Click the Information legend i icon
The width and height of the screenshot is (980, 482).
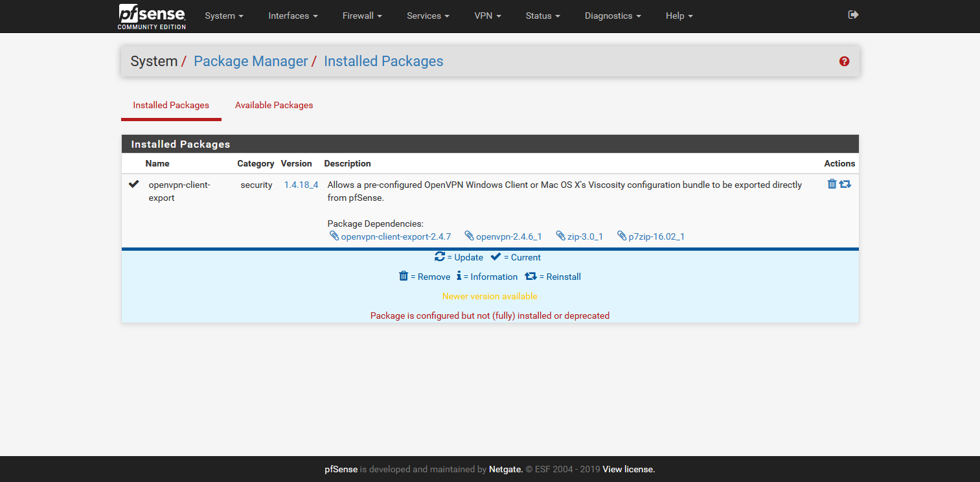click(x=459, y=276)
